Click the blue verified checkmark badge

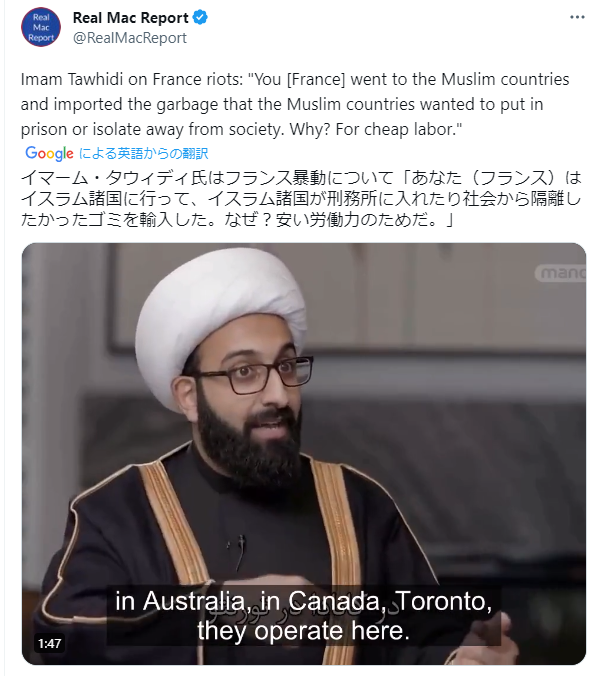(x=200, y=18)
